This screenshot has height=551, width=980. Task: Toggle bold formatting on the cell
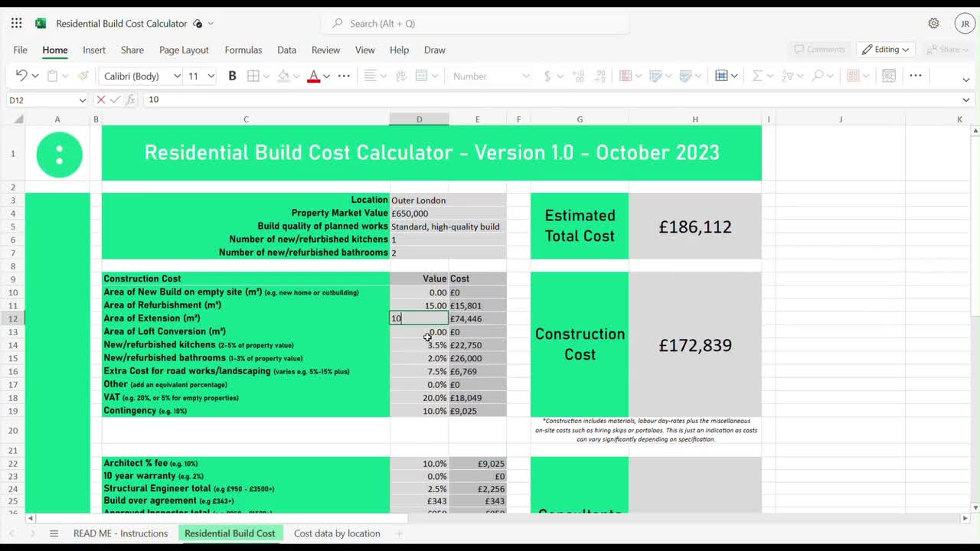[x=232, y=76]
